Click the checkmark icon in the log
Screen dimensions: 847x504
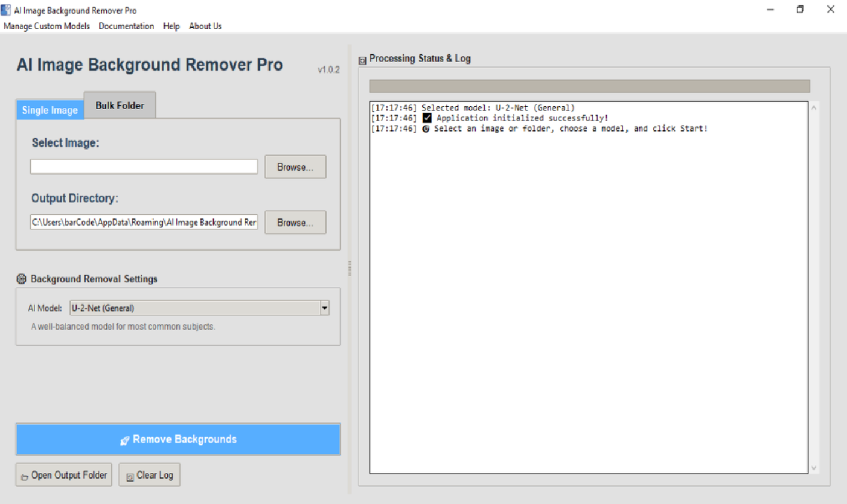point(427,118)
